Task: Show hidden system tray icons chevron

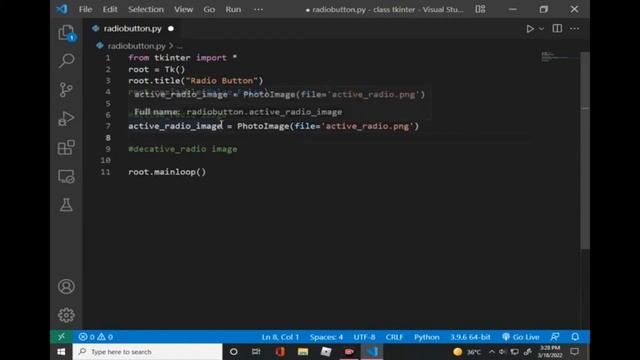Action: [491, 351]
